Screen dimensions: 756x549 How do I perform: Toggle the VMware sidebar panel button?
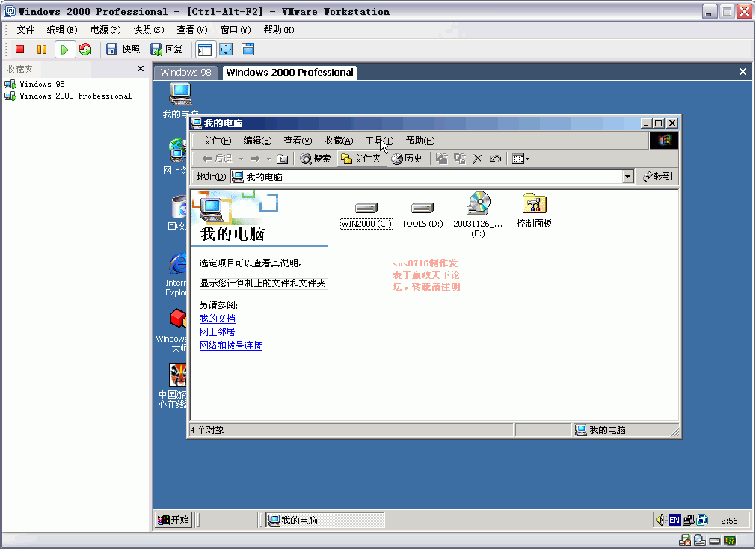tap(205, 49)
